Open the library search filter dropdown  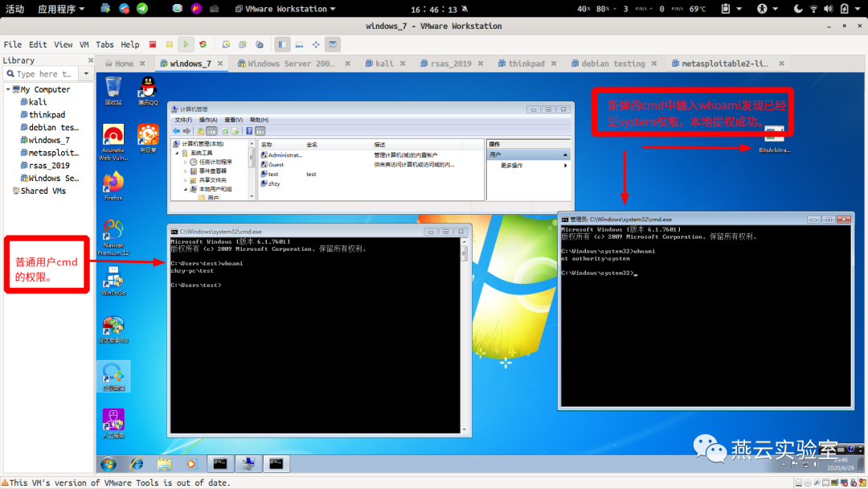pos(86,74)
